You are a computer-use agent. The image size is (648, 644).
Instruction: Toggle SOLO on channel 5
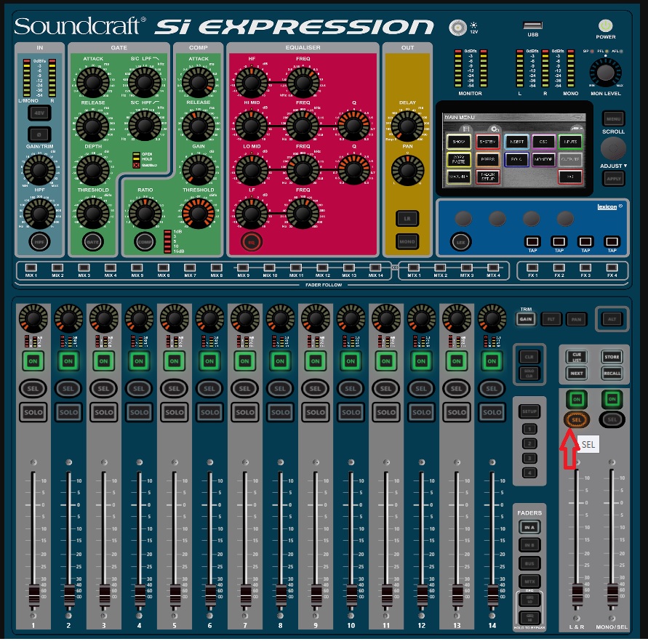pos(175,412)
